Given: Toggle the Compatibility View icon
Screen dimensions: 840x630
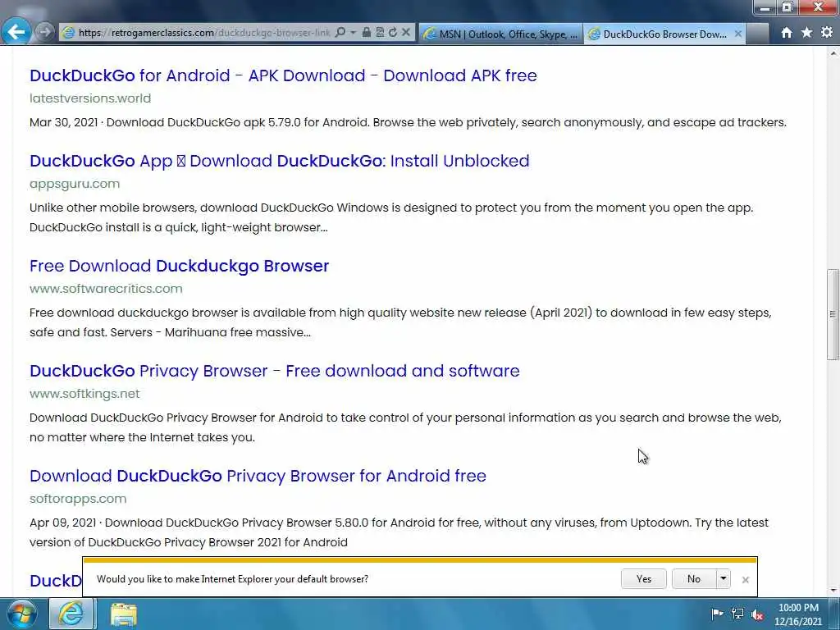Looking at the screenshot, I should (380, 33).
